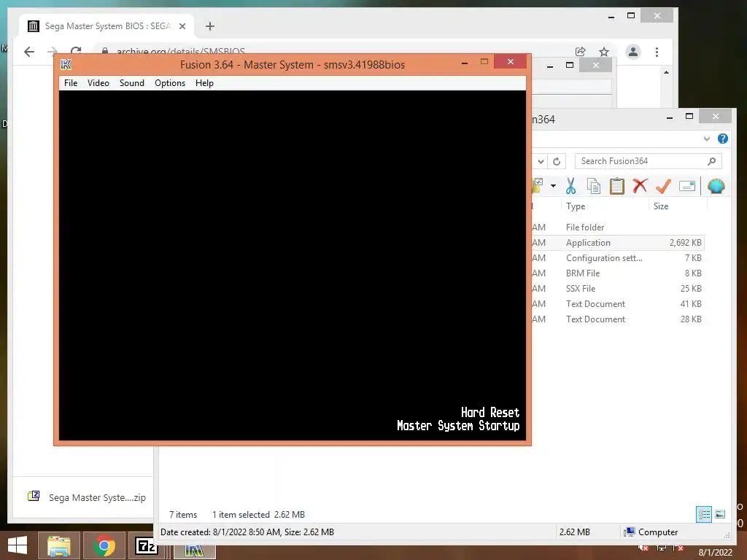Viewport: 747px width, 560px height.
Task: Sort files by the Size column
Action: [661, 206]
